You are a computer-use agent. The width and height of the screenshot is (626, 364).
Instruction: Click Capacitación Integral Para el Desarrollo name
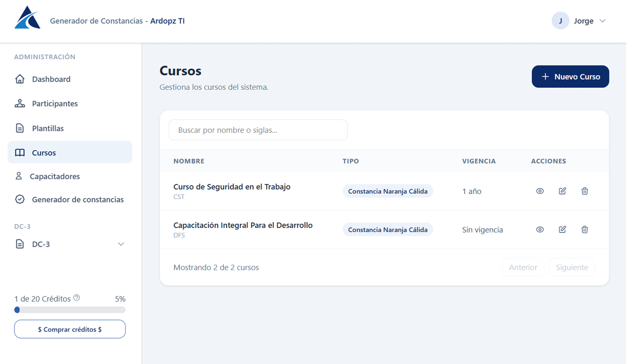pyautogui.click(x=243, y=225)
